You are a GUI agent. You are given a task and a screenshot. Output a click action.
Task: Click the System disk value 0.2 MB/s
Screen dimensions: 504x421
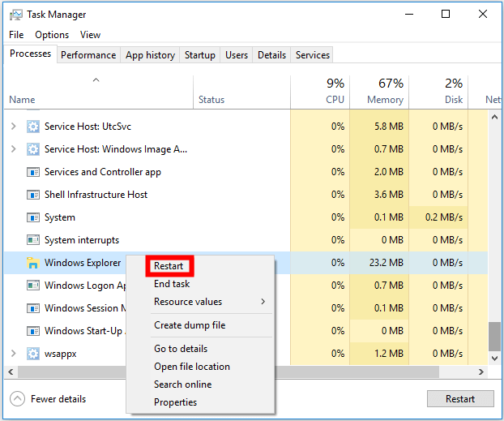(x=444, y=217)
